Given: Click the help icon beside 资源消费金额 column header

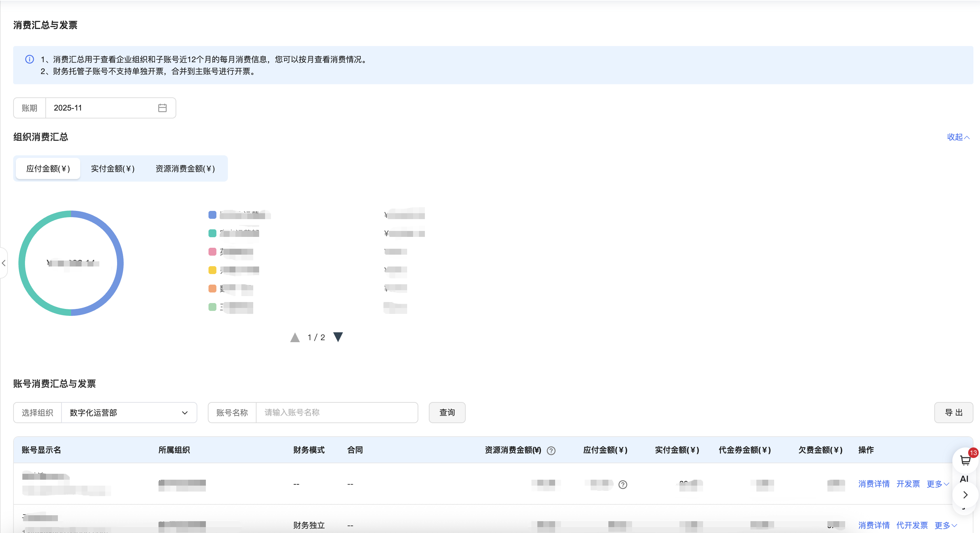Looking at the screenshot, I should point(551,451).
